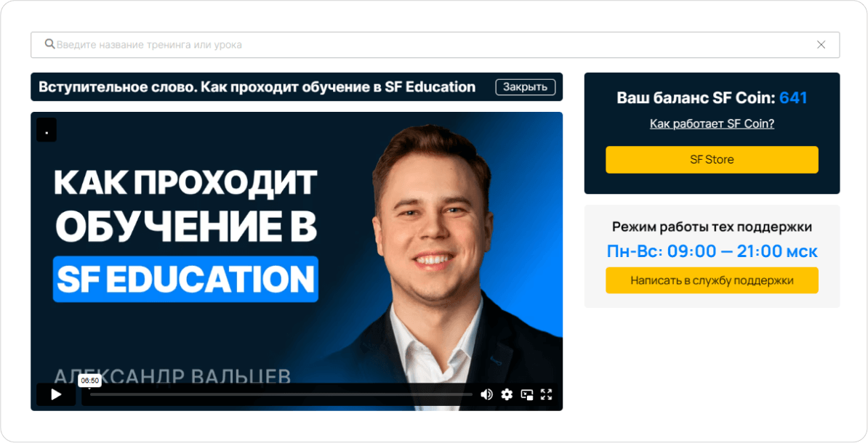Open the Как работает SF Coin? link
The width and height of the screenshot is (868, 443).
click(x=712, y=123)
